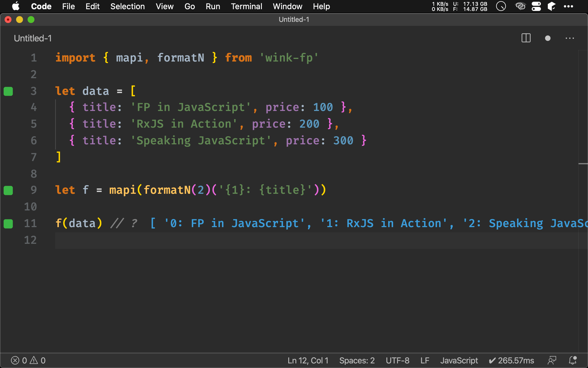The image size is (588, 368).
Task: Click the price value 200
Action: point(309,124)
